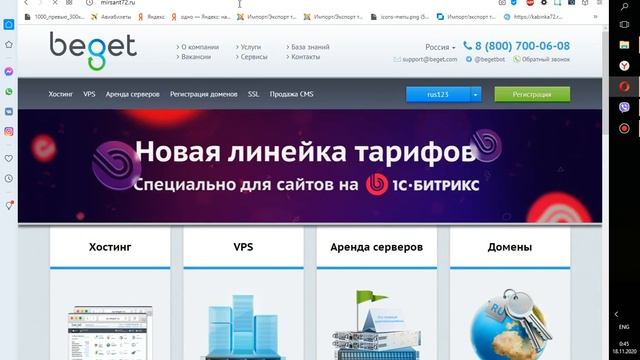Screen dimensions: 640x360
Task: Click the Windows taskbar search magnifier
Action: click(x=624, y=6)
